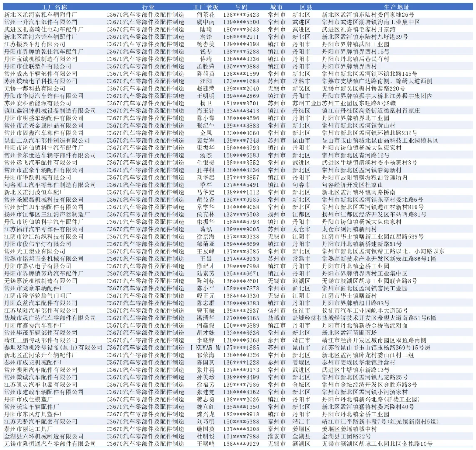Select owner name 陈小琴
The height and width of the screenshot is (450, 476).
coord(206,118)
